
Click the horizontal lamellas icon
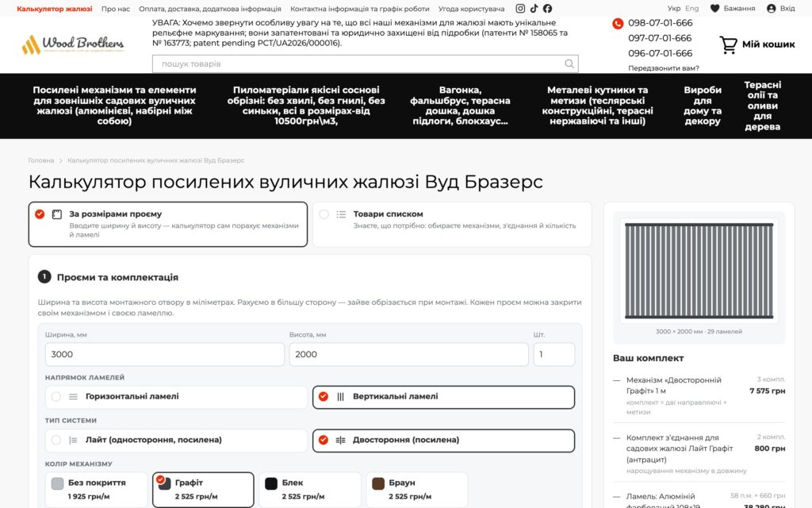pos(73,397)
